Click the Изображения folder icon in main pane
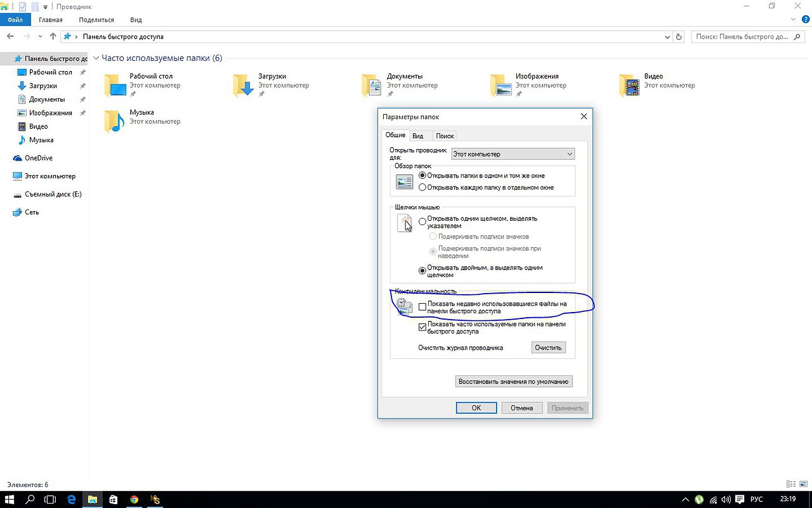Image resolution: width=812 pixels, height=508 pixels. (x=501, y=84)
